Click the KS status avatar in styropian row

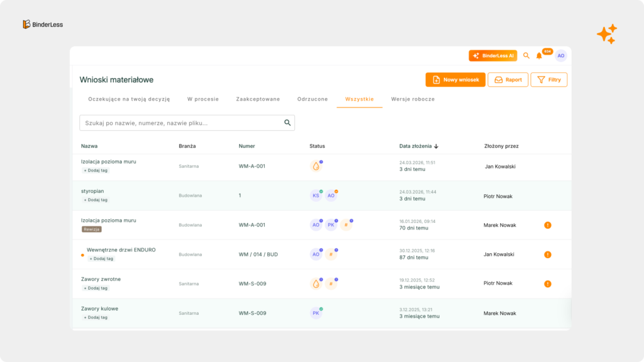(x=316, y=195)
